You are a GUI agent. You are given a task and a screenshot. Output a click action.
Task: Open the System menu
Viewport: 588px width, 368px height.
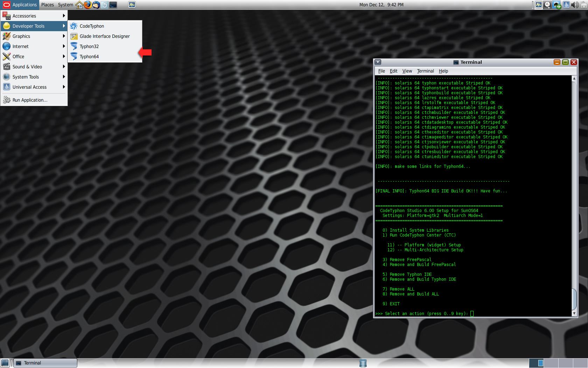pyautogui.click(x=65, y=5)
